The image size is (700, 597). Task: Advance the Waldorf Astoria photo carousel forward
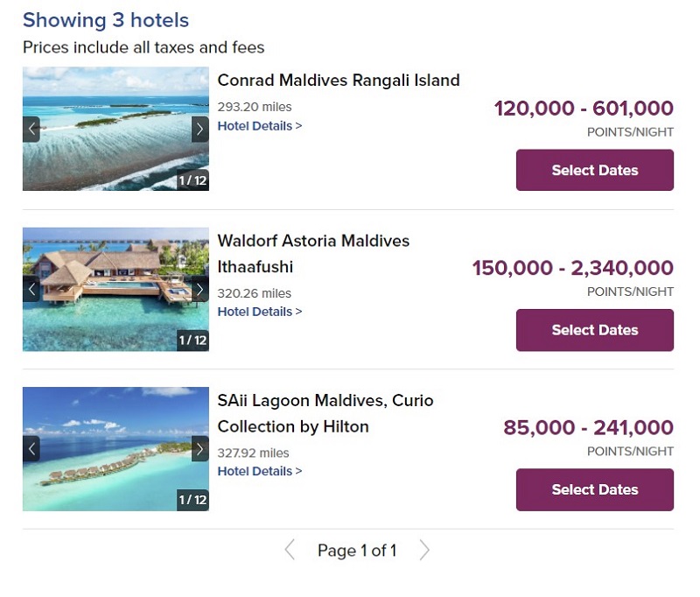pyautogui.click(x=199, y=289)
